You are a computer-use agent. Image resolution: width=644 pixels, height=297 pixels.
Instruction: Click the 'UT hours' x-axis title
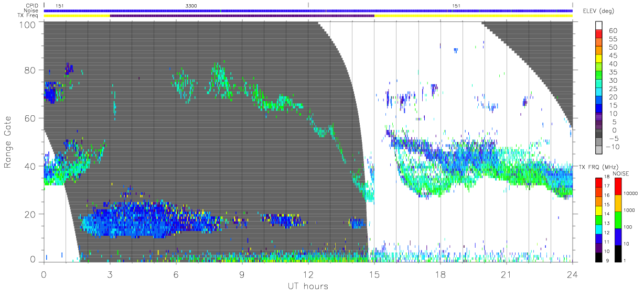coord(308,286)
